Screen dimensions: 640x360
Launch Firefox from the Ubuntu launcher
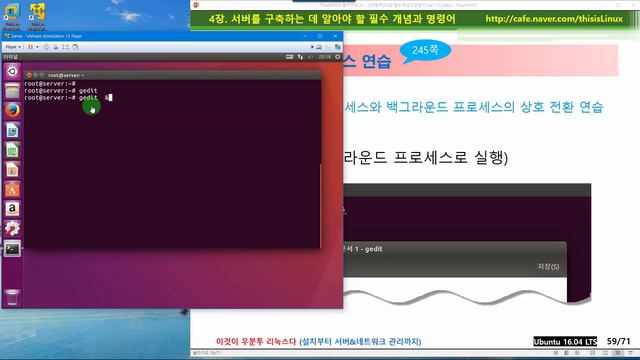(12, 110)
